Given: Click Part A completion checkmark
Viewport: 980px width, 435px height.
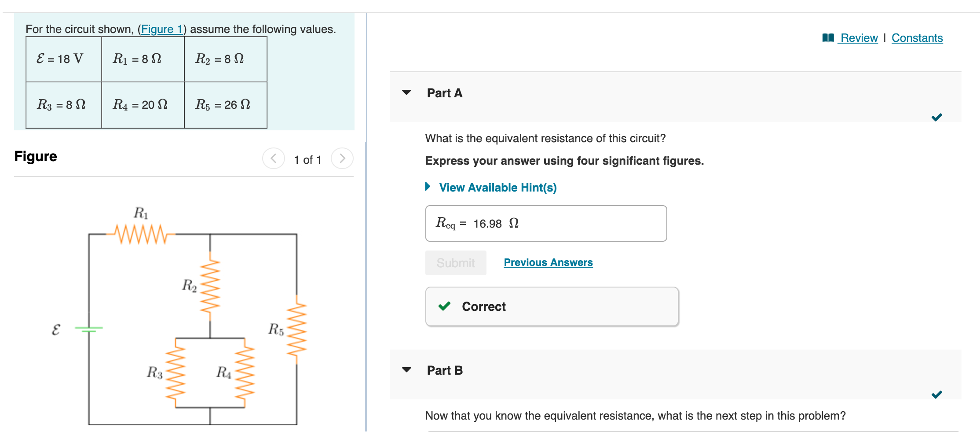Looking at the screenshot, I should pyautogui.click(x=936, y=117).
